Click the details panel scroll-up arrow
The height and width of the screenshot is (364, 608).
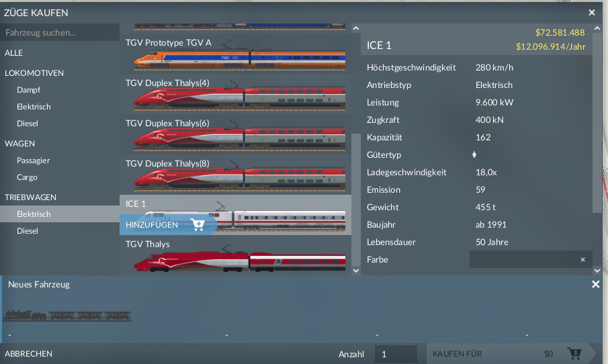[597, 28]
